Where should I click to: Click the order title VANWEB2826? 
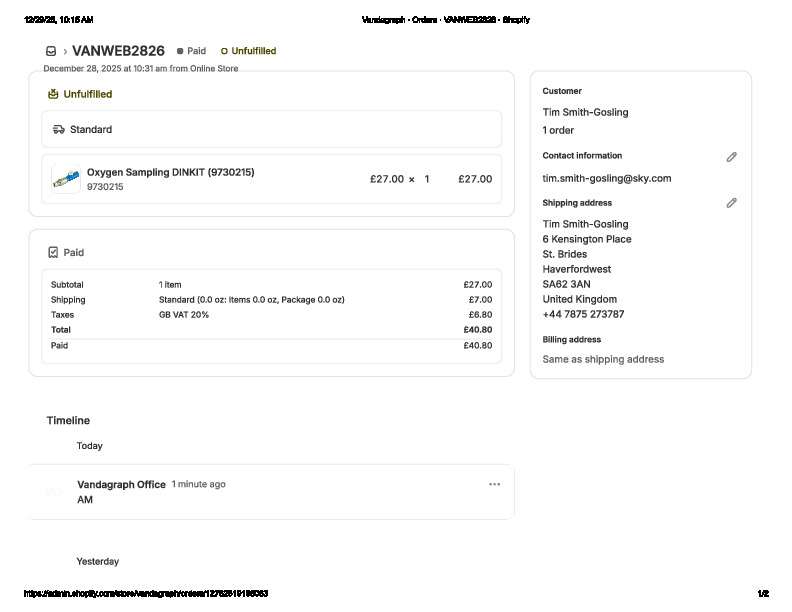click(x=118, y=51)
